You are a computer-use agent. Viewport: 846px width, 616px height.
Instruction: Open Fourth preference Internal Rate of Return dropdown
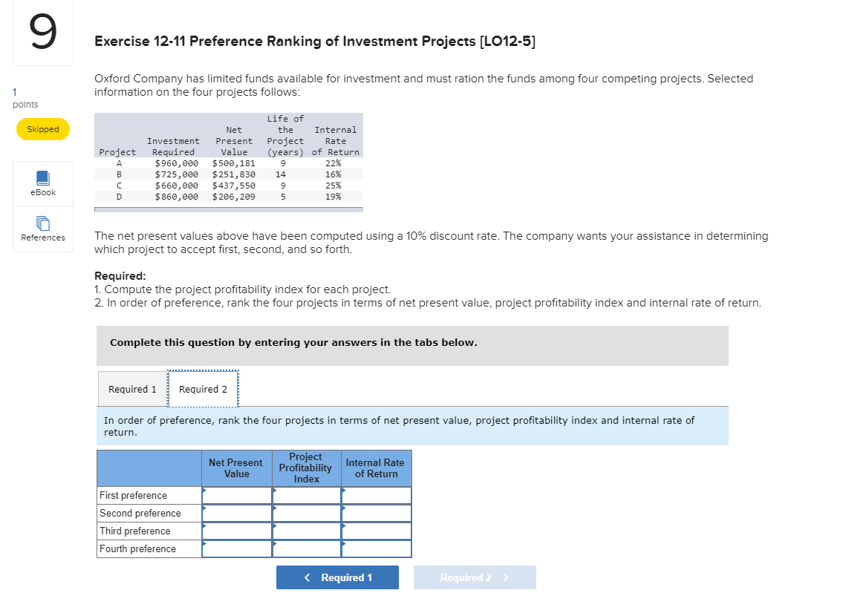click(376, 548)
